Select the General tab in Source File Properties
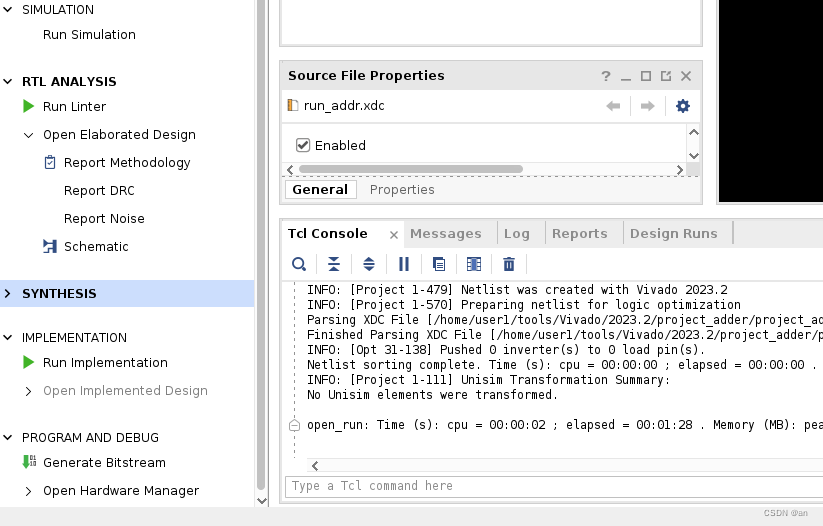This screenshot has height=526, width=823. (320, 190)
